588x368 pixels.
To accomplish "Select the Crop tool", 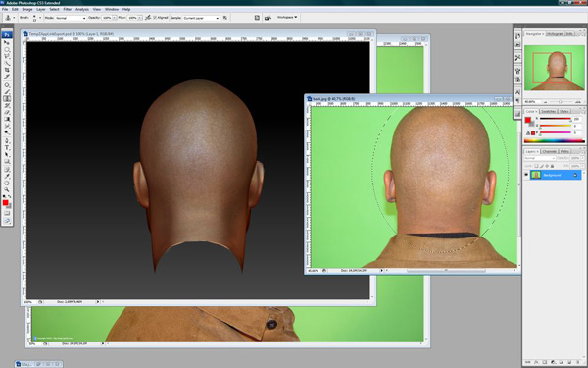I will click(7, 70).
